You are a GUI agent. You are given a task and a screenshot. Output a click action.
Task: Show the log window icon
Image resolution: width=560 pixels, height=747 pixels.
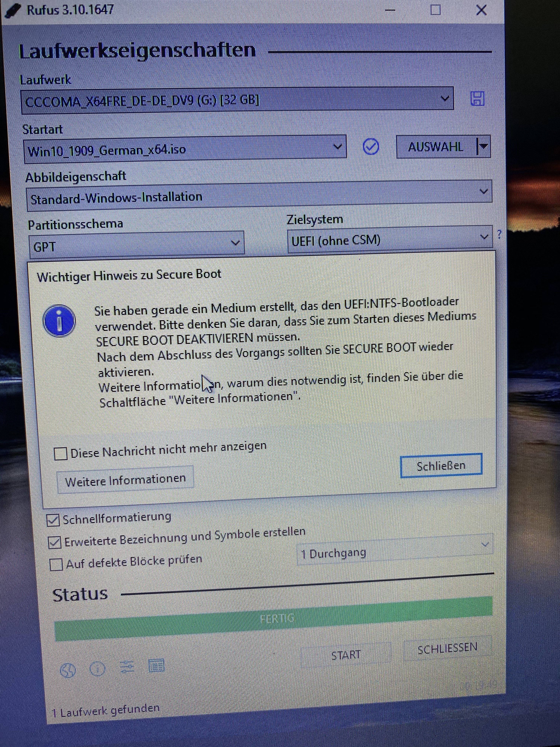(x=156, y=666)
